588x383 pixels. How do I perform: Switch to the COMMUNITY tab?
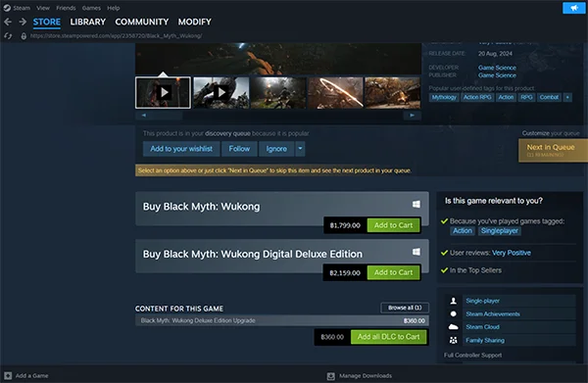tap(142, 23)
